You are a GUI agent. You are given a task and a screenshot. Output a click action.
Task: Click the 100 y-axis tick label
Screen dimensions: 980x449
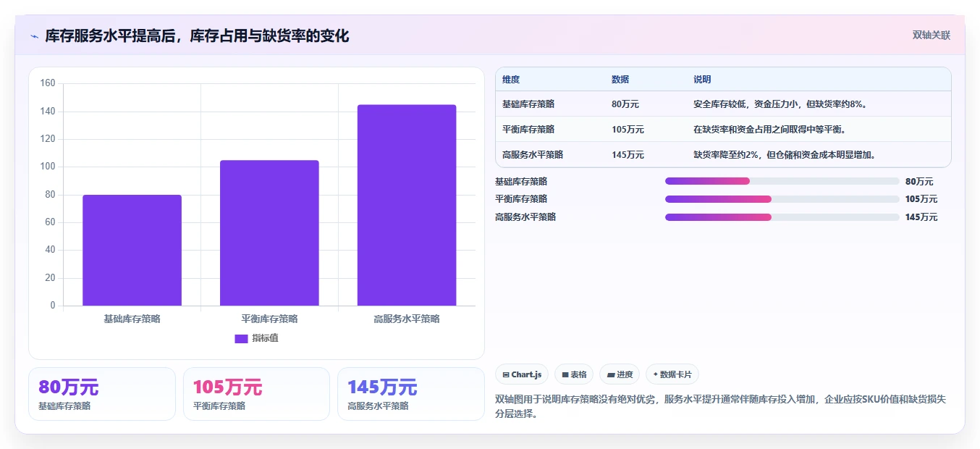point(48,167)
